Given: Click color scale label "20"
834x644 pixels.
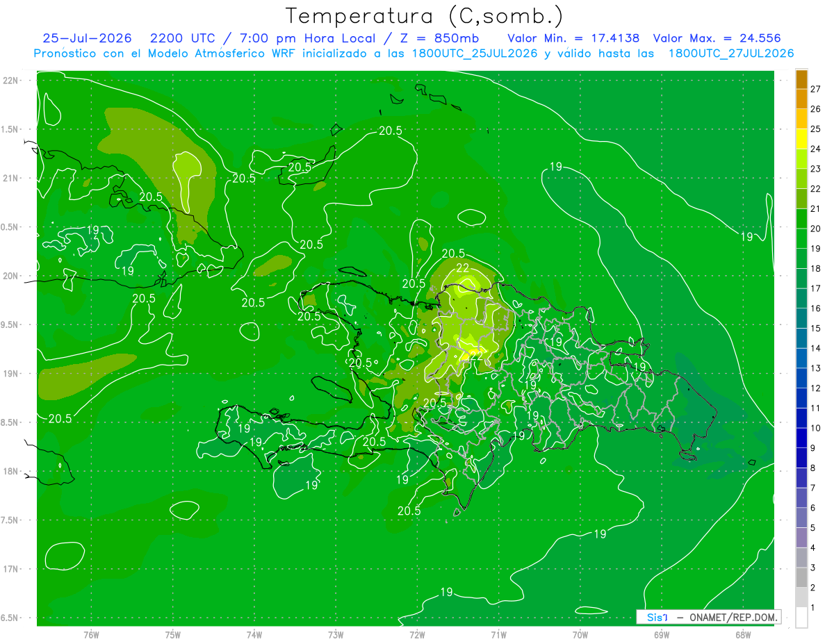Looking at the screenshot, I should [815, 229].
